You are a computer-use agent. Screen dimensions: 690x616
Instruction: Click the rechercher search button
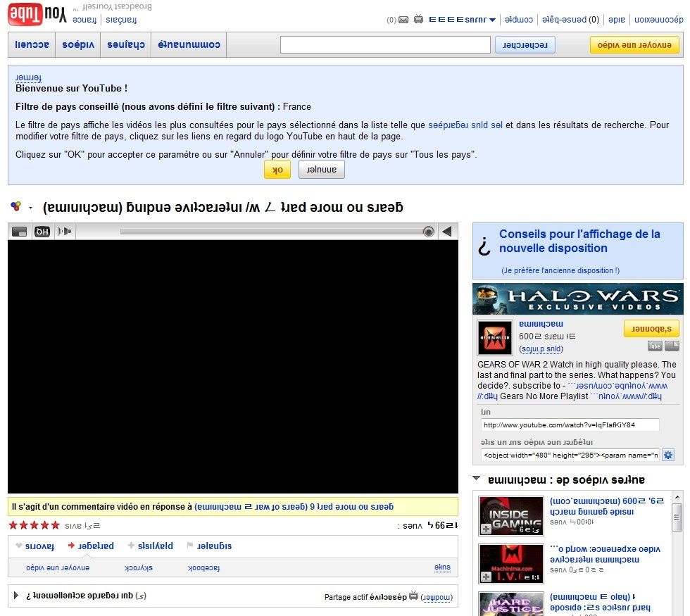tap(525, 45)
